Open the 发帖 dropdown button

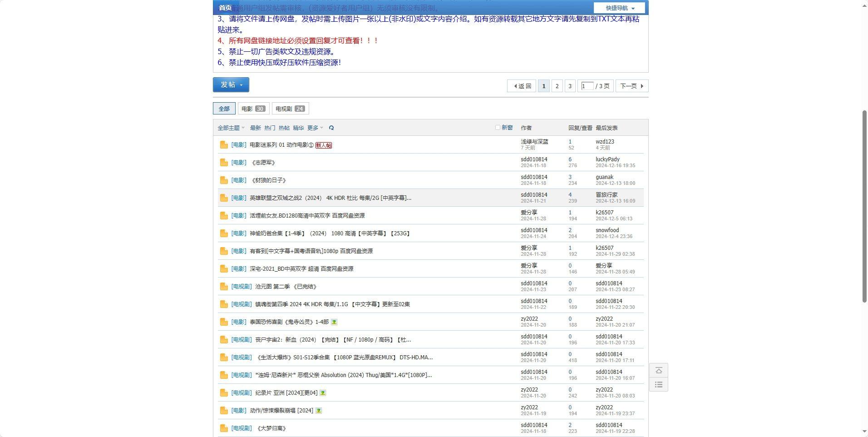point(231,85)
